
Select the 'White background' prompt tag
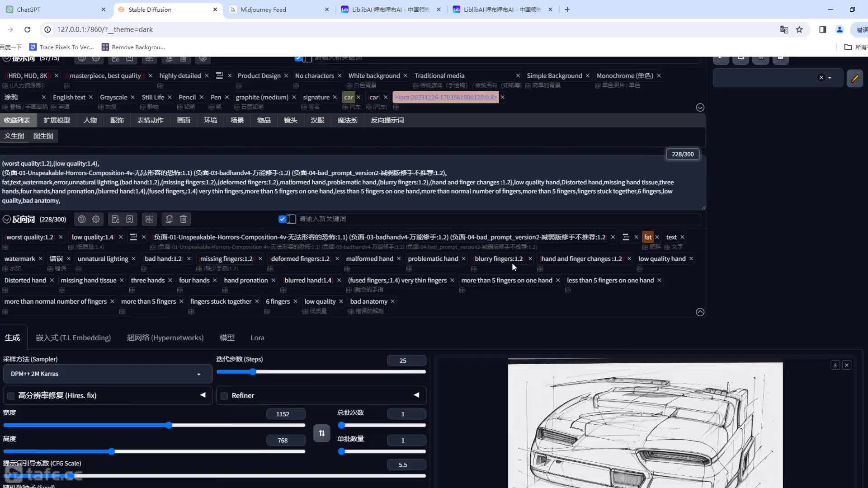coord(374,76)
